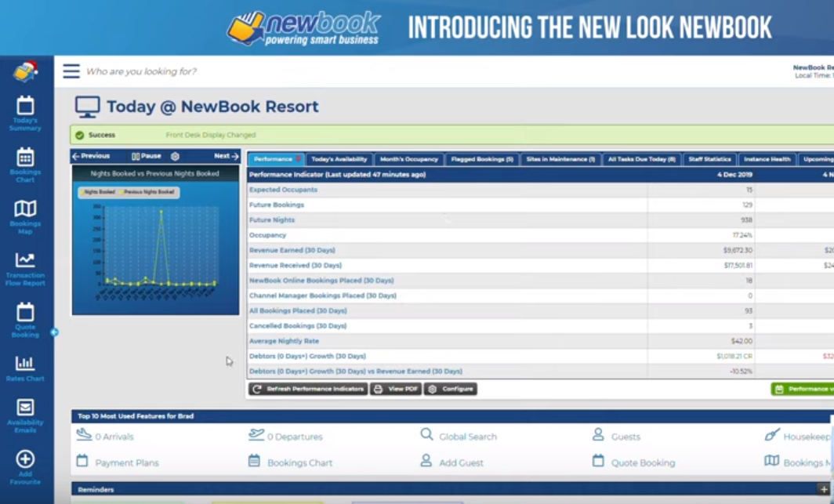
Task: Click Nights Booked chart thumbnail
Action: (x=156, y=241)
